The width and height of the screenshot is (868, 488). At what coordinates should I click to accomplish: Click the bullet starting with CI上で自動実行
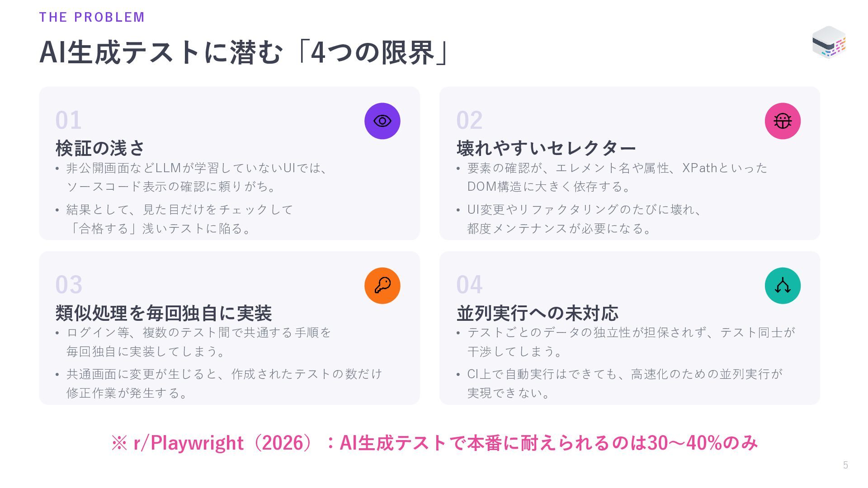pyautogui.click(x=619, y=383)
